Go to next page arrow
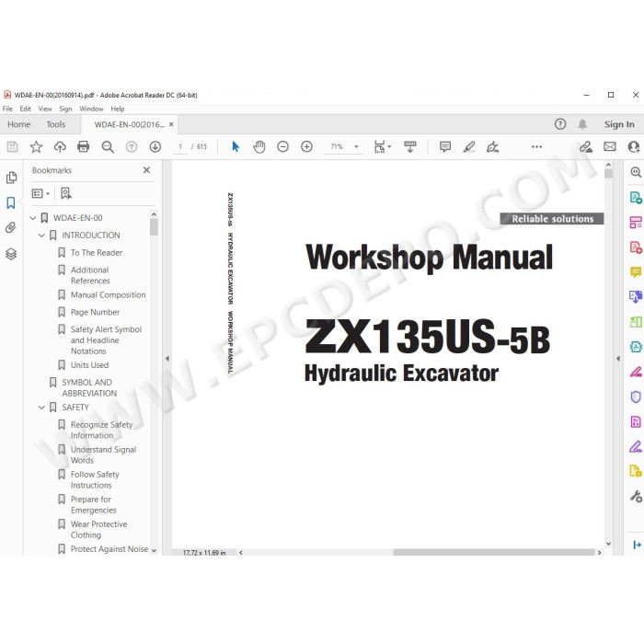This screenshot has width=644, height=644. (x=155, y=146)
